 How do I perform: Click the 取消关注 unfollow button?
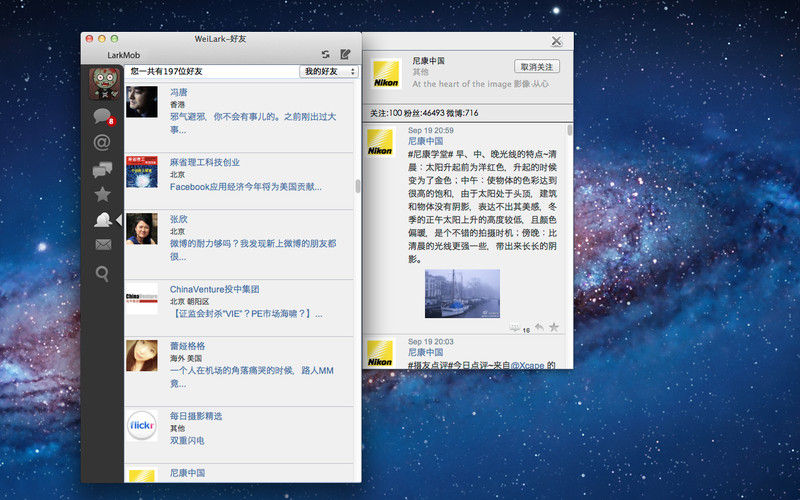[537, 67]
